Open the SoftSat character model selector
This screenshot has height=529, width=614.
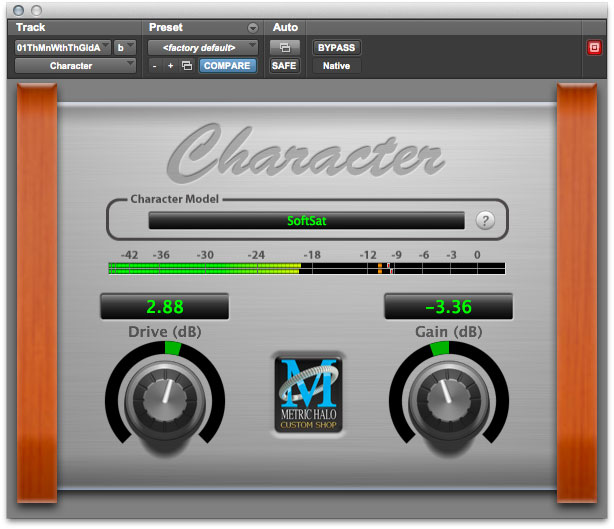point(306,221)
